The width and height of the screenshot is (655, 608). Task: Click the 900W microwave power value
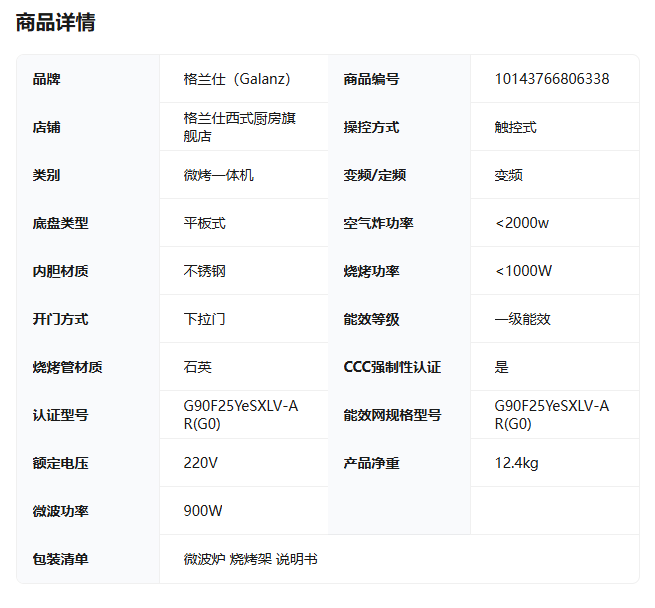coord(203,511)
